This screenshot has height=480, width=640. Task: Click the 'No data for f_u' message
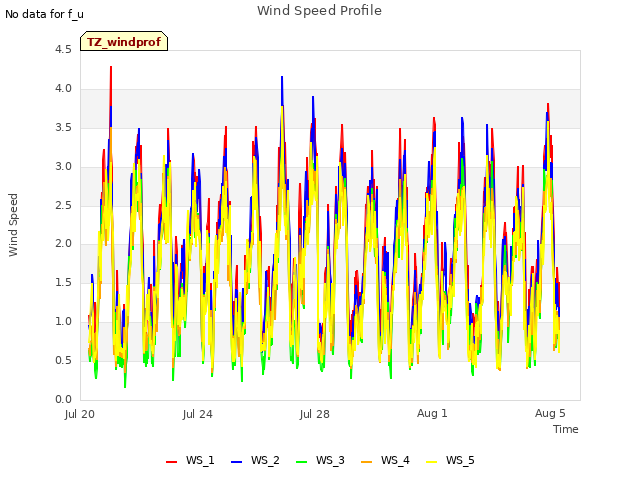coord(44,14)
